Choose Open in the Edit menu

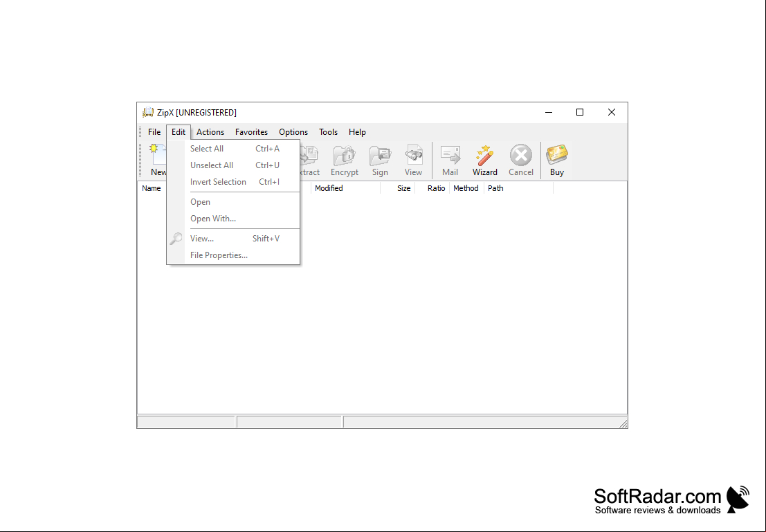(233, 202)
